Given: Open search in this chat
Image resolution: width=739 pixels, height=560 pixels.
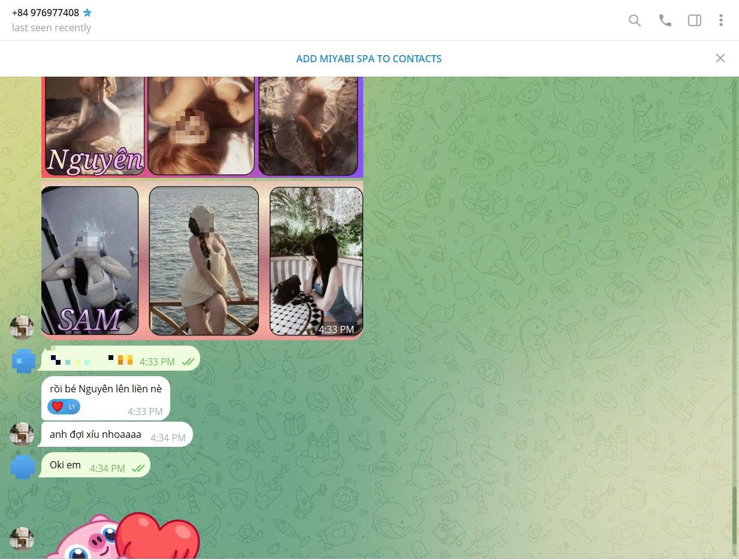Looking at the screenshot, I should pyautogui.click(x=635, y=20).
